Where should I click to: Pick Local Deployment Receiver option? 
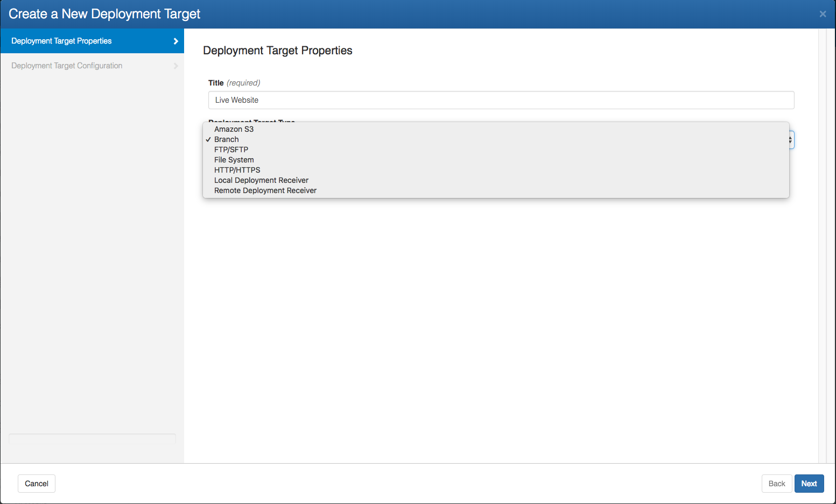point(261,180)
